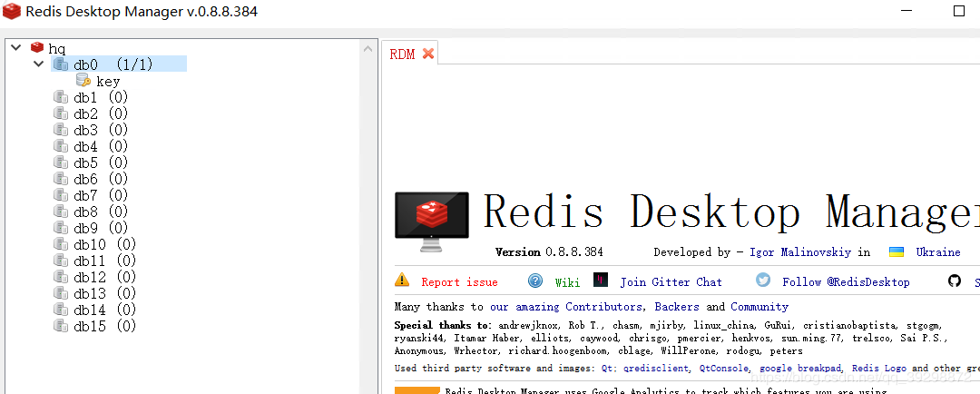Click the db15 database icon
The image size is (980, 394).
(61, 325)
